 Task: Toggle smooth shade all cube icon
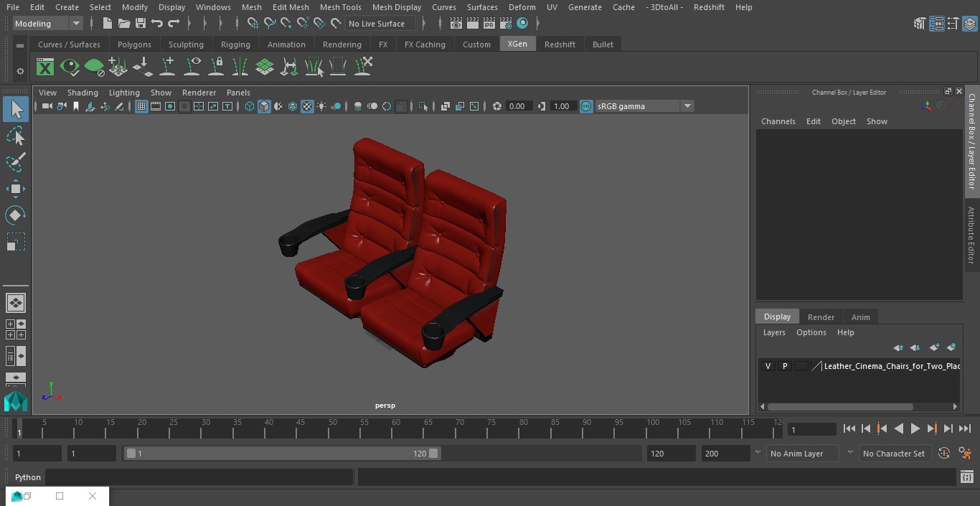pos(264,106)
